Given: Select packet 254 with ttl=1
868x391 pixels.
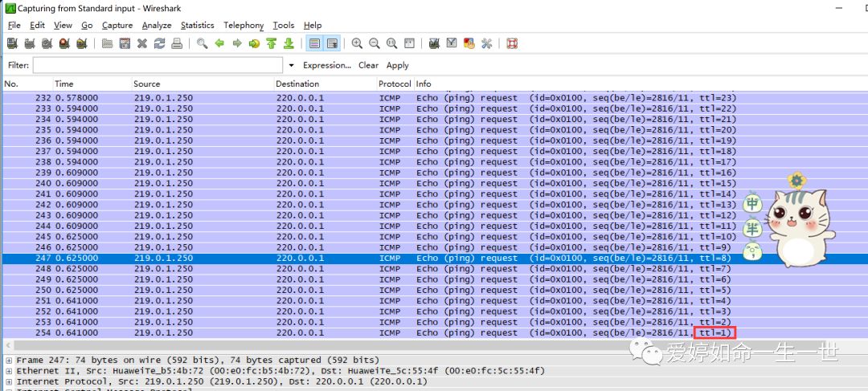Looking at the screenshot, I should coord(434,333).
